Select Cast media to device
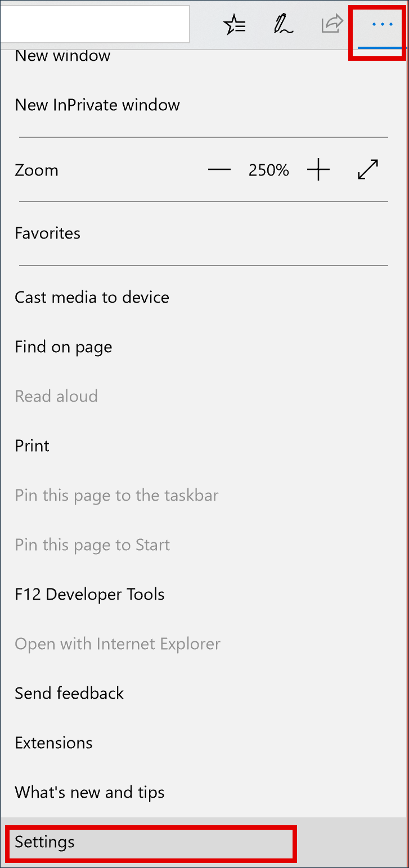Viewport: 409px width, 868px height. [92, 297]
